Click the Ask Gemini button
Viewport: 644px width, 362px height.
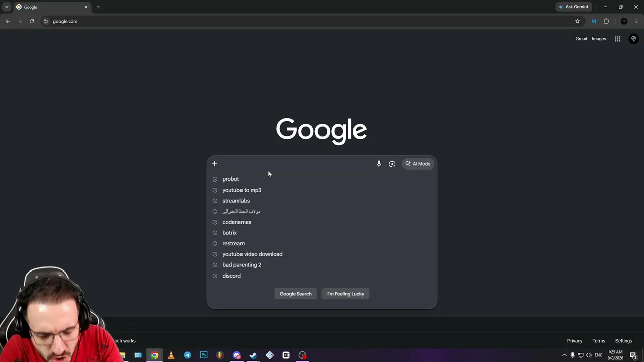coord(573,7)
